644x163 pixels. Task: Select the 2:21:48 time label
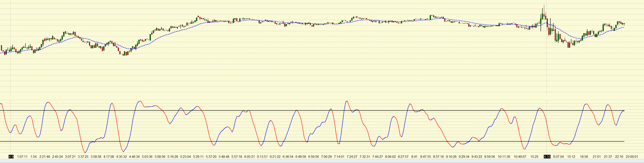tap(45, 157)
